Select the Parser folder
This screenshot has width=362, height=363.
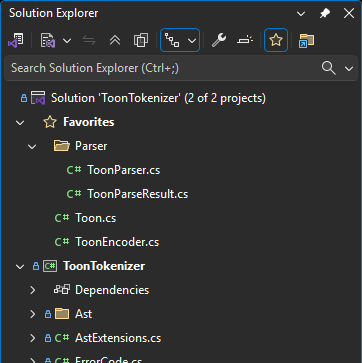[91, 146]
